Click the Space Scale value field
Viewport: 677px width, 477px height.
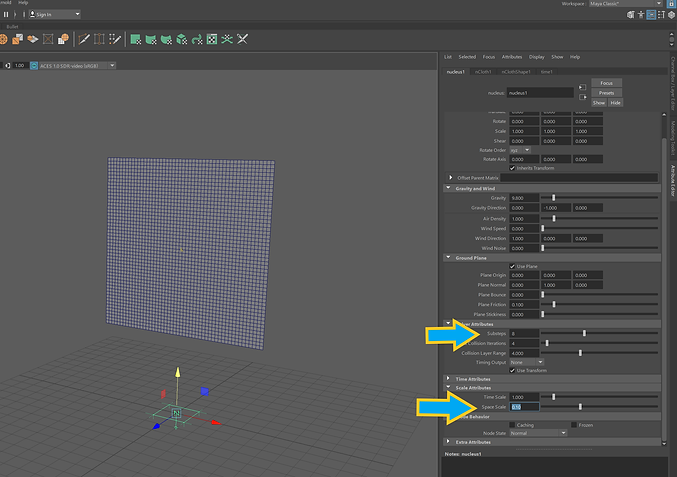coord(524,407)
